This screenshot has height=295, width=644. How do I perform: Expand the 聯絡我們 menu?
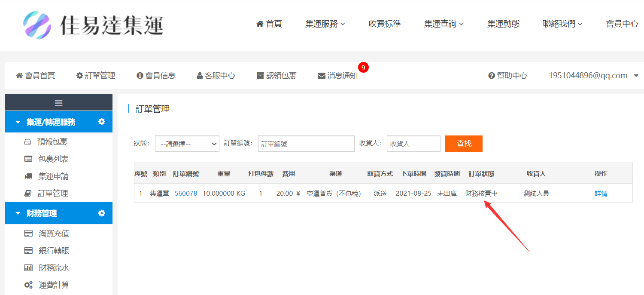tap(563, 24)
